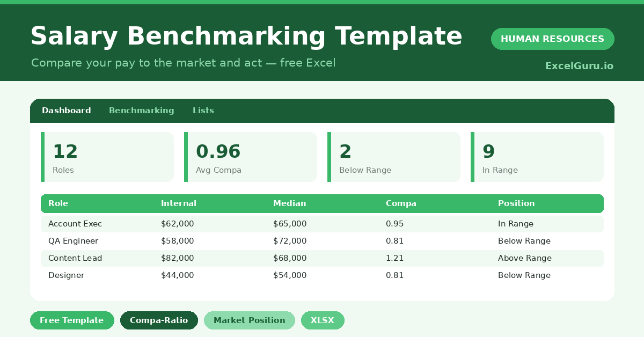644x337 pixels.
Task: Select the Compa-Ratio tag
Action: coord(159,320)
